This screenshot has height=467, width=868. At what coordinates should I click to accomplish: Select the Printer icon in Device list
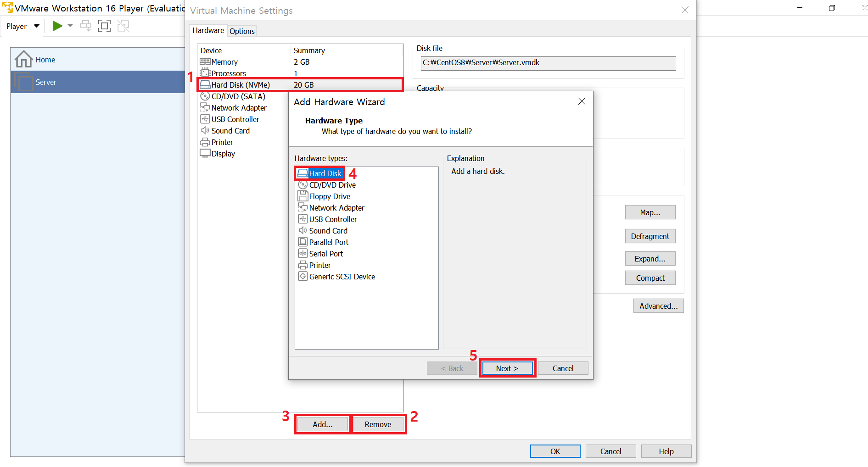pos(205,142)
